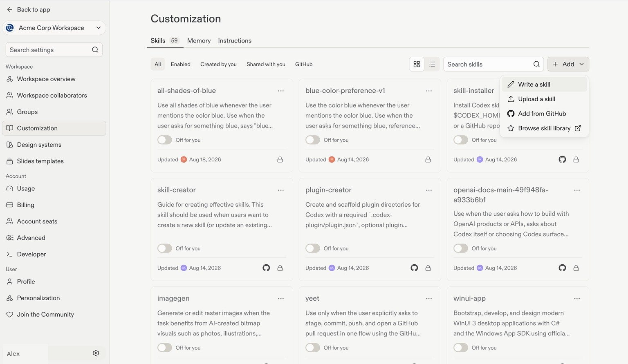Focus the Search skills field
This screenshot has width=628, height=364.
pos(493,64)
